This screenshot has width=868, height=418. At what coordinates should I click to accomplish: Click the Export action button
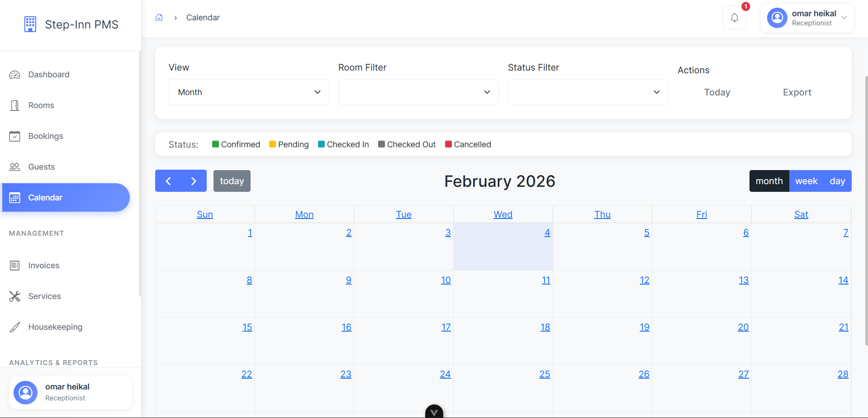point(797,92)
